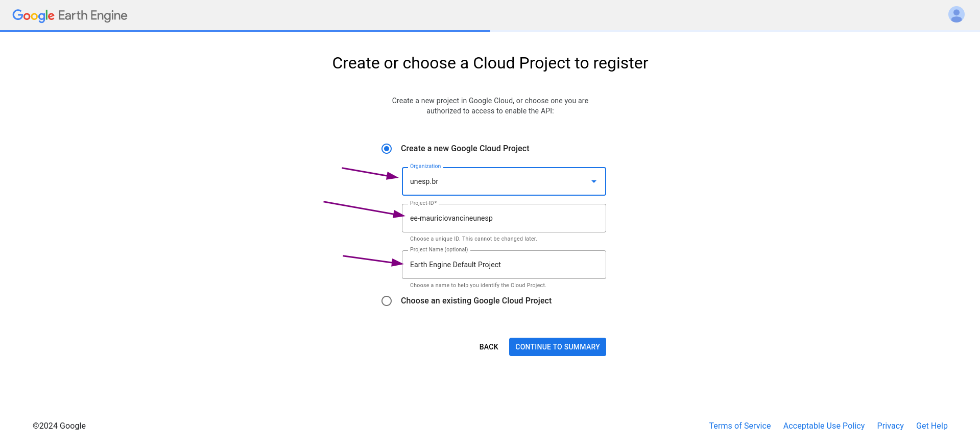Click the ©2024 Google footer text

pyautogui.click(x=59, y=426)
